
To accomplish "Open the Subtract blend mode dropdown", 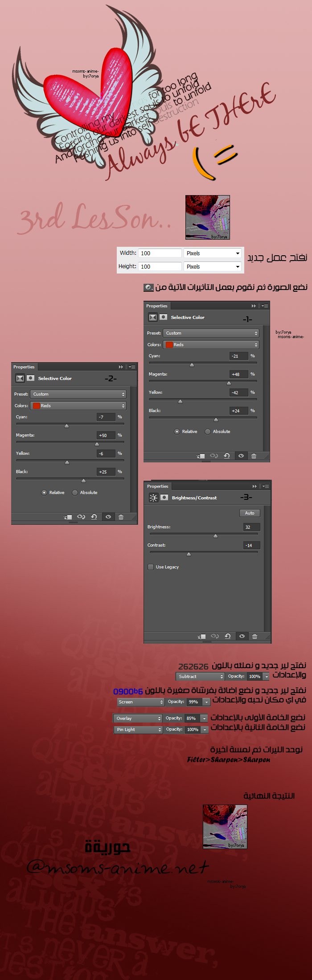I will tap(200, 676).
